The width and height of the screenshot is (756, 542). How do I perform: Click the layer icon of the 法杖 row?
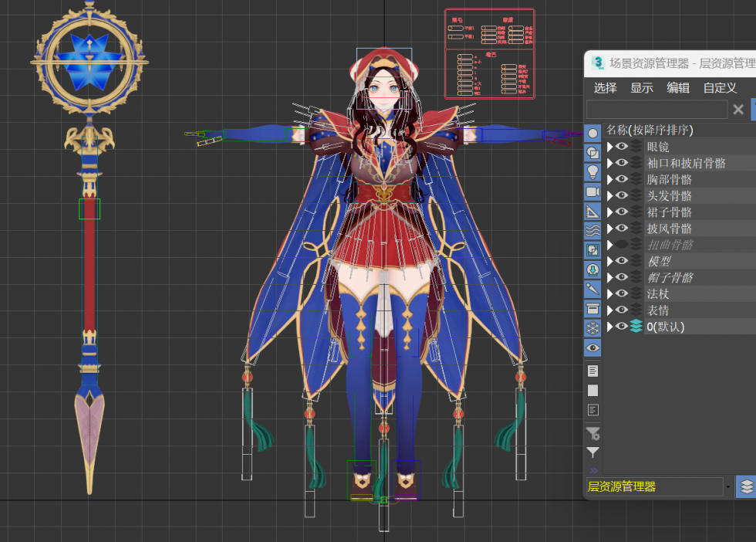pyautogui.click(x=636, y=294)
